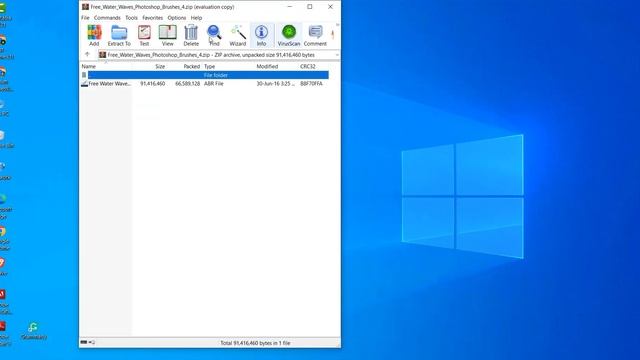
Task: Click the BBF70FFA CRC32 value
Action: coord(311,84)
